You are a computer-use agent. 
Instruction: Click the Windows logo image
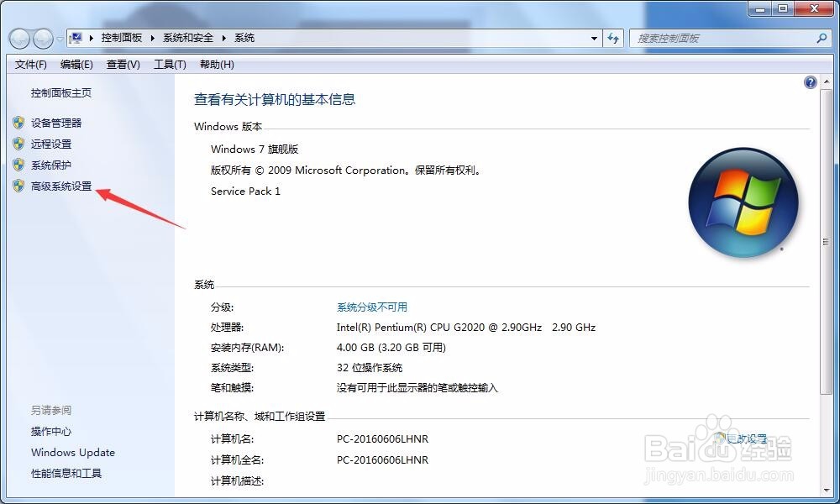(743, 202)
